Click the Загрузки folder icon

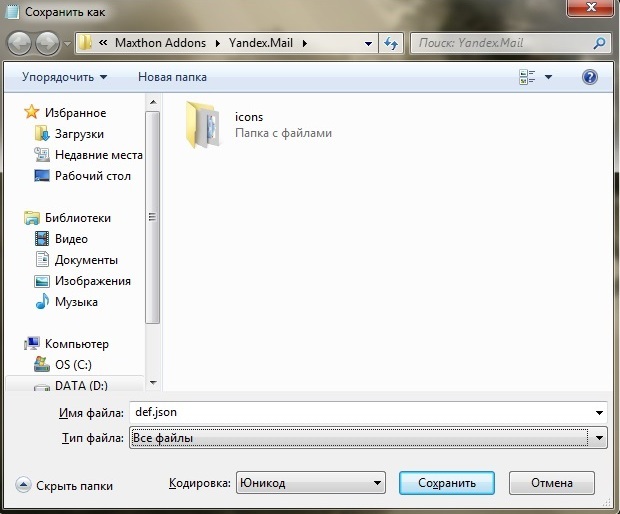click(x=42, y=134)
